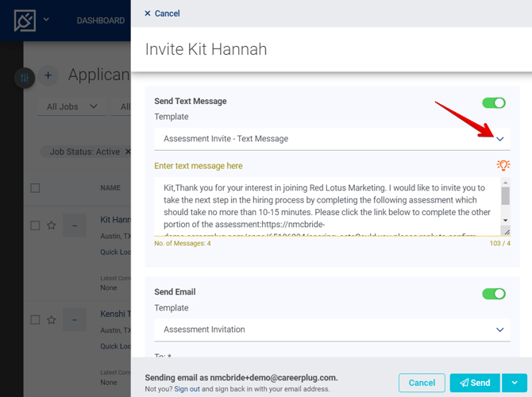Tick the select-all applicants checkbox
Viewport: 532px width, 397px height.
[x=35, y=188]
